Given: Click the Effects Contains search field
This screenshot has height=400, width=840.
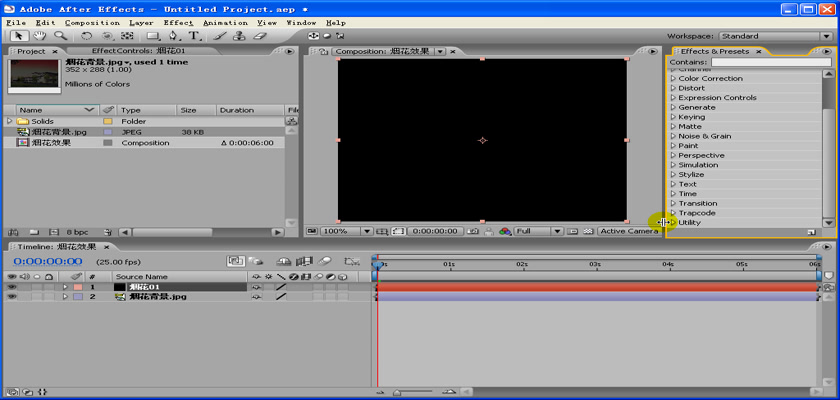Looking at the screenshot, I should pos(771,62).
